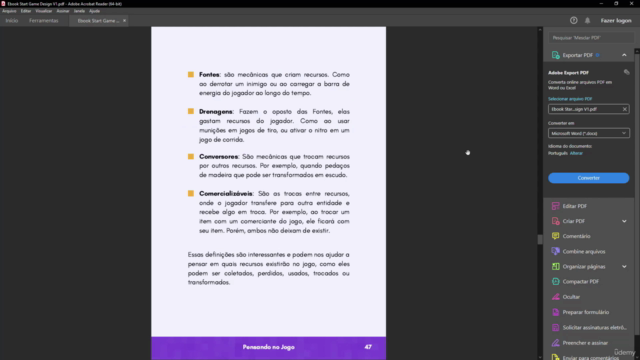The width and height of the screenshot is (640, 360).
Task: Click the Adobe Acrobat app icon in title bar
Action: [x=3, y=4]
